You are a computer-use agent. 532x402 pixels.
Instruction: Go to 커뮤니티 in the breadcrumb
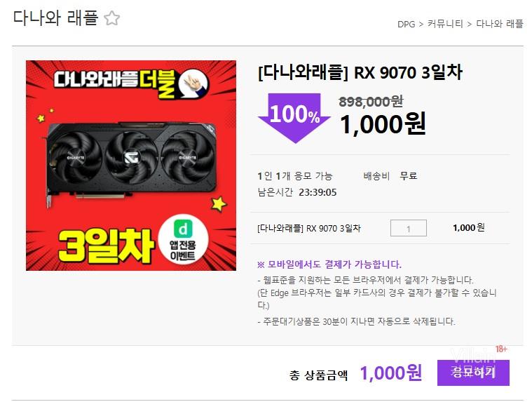tap(445, 24)
